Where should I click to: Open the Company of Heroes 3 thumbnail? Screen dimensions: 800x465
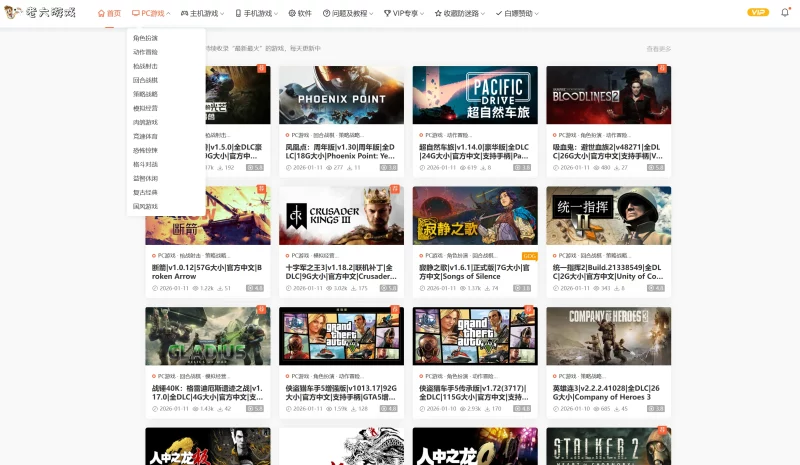609,336
